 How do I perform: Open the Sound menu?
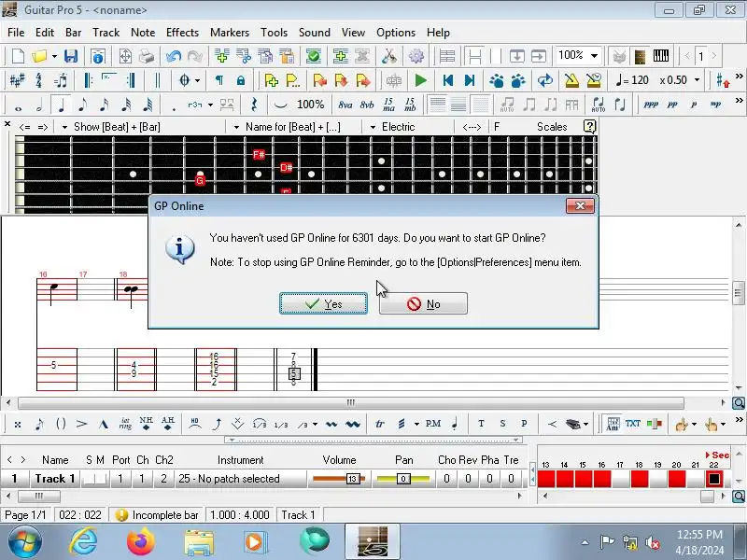point(315,33)
